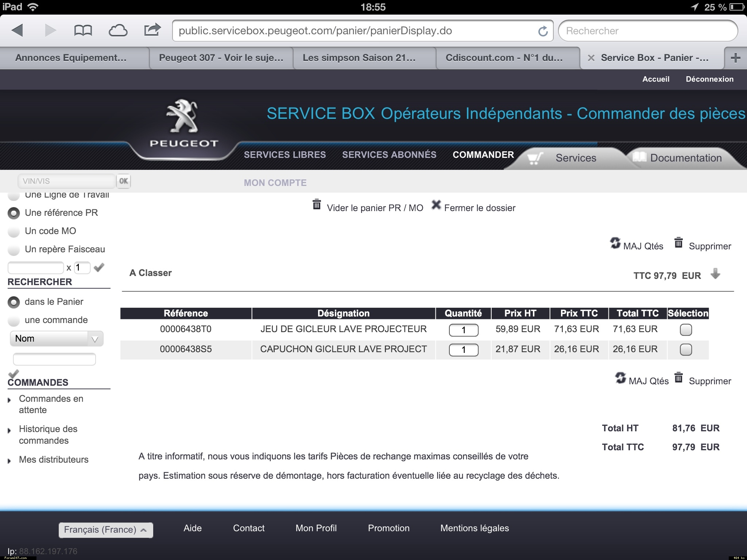
Task: Open the Français (France) language selector
Action: pyautogui.click(x=105, y=530)
